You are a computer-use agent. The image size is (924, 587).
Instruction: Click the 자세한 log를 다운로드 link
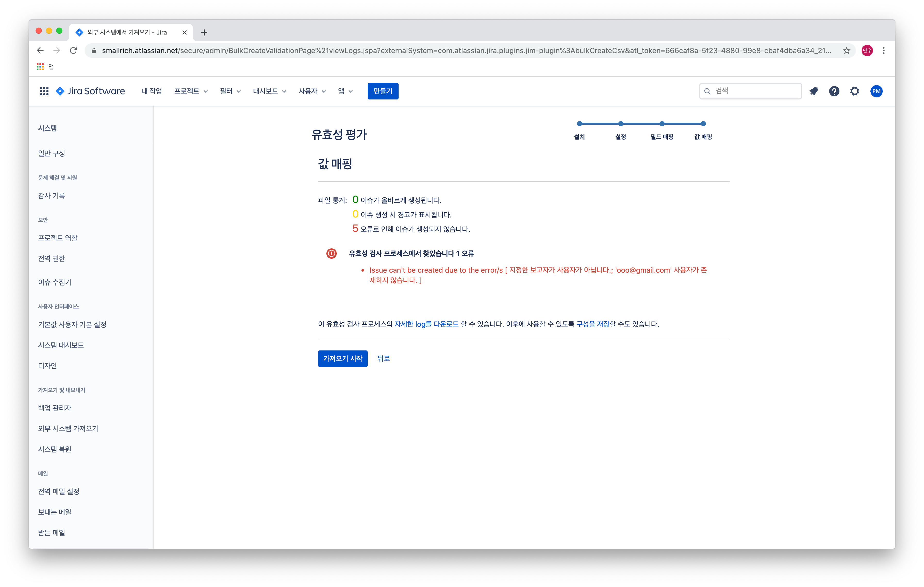point(426,324)
